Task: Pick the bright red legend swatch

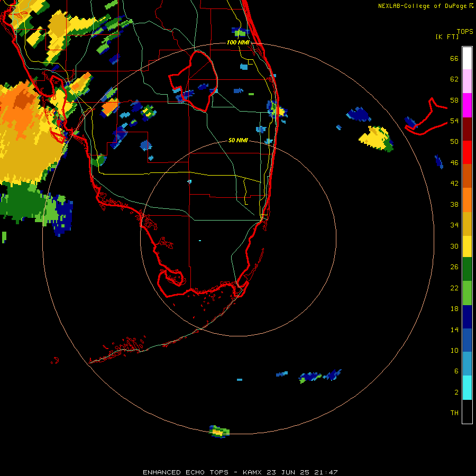Action: 467,152
